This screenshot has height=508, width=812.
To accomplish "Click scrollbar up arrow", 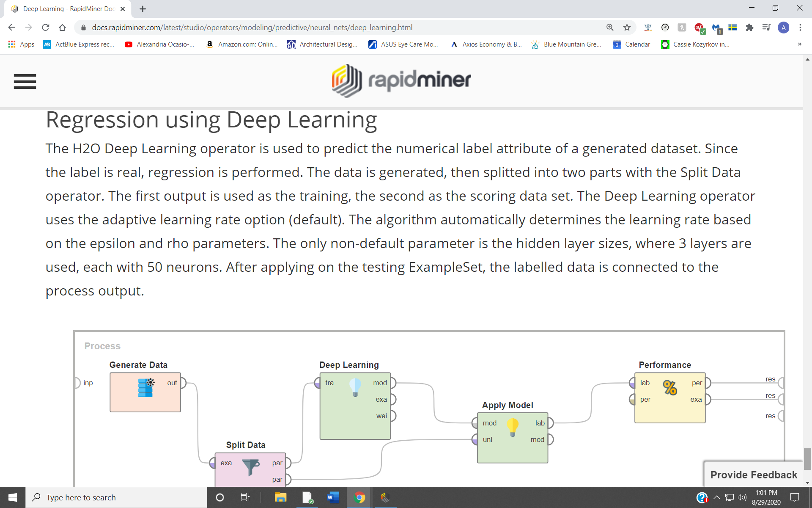I will coord(807,60).
